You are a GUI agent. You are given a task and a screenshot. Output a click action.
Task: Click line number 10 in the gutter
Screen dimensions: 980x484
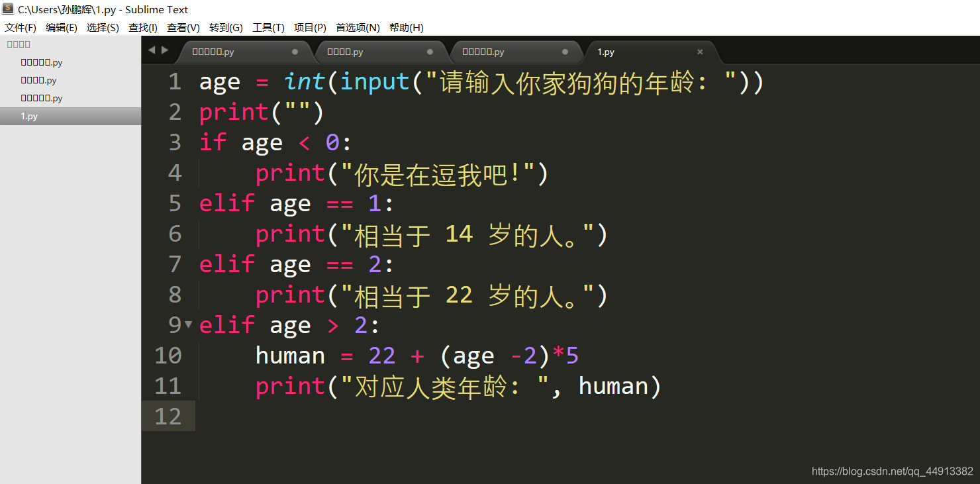[168, 356]
